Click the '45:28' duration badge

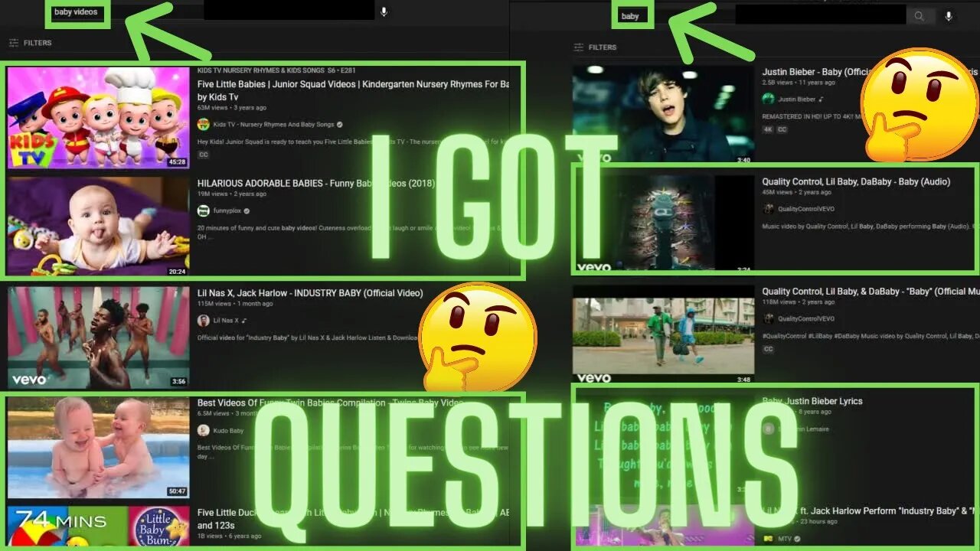(x=178, y=161)
